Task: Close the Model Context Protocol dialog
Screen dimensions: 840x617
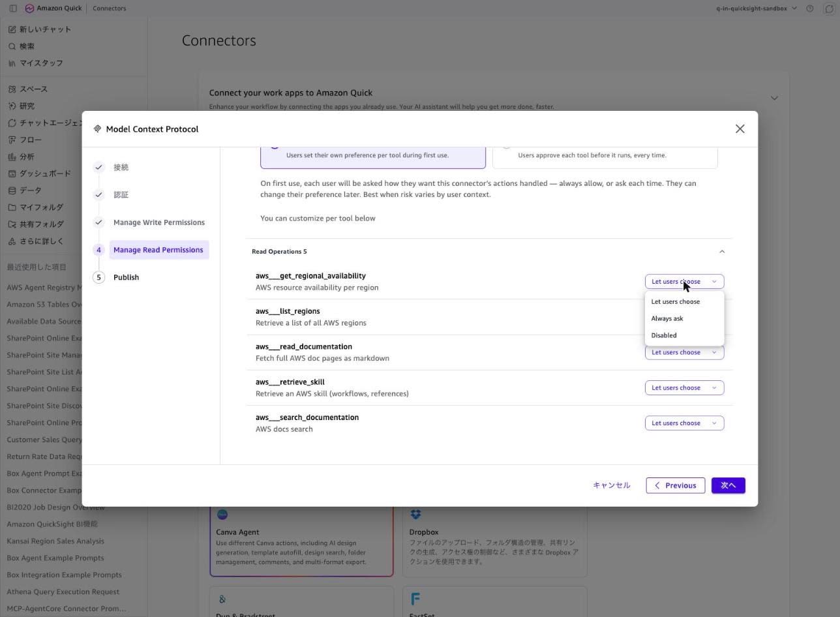Action: (x=740, y=129)
